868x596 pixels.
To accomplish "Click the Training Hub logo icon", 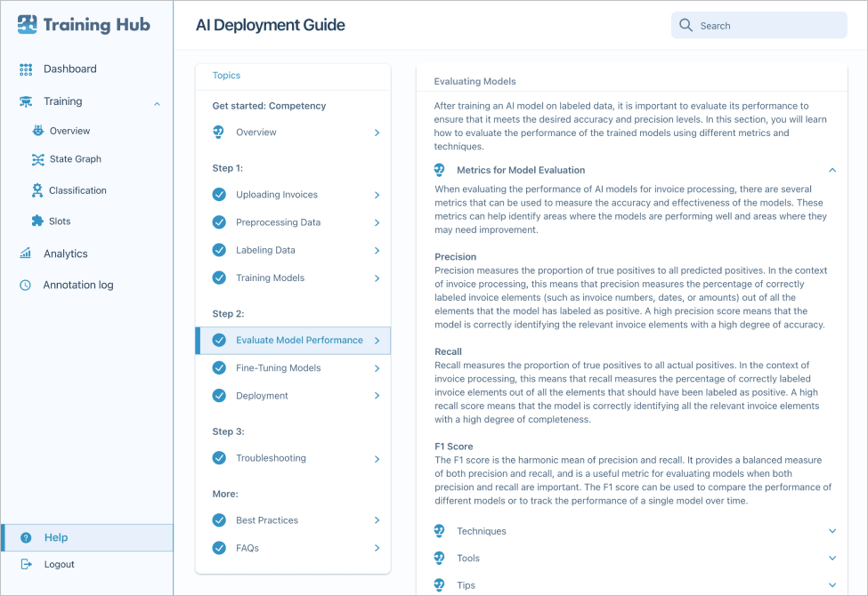I will (x=28, y=25).
